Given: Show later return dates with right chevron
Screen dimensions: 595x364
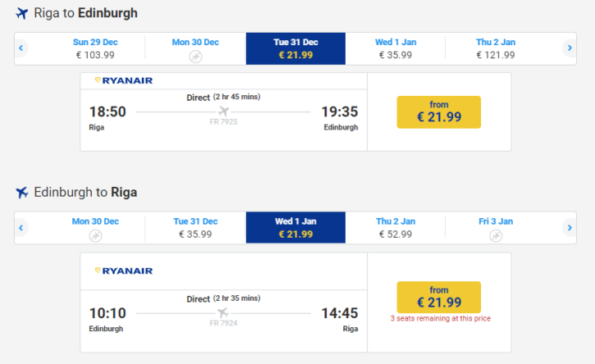Looking at the screenshot, I should (x=570, y=228).
